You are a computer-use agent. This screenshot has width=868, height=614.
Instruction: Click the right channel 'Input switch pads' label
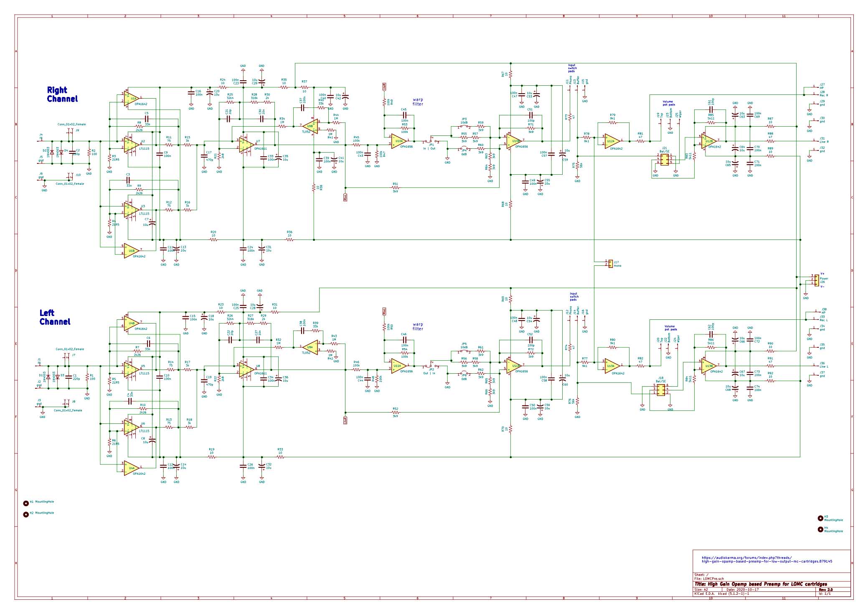[x=571, y=68]
